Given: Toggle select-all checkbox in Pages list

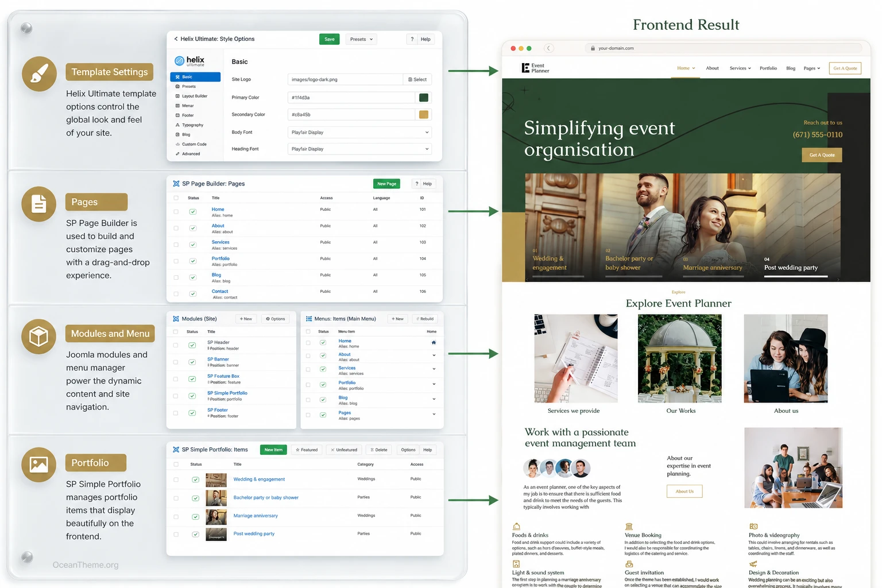Looking at the screenshot, I should coord(176,198).
